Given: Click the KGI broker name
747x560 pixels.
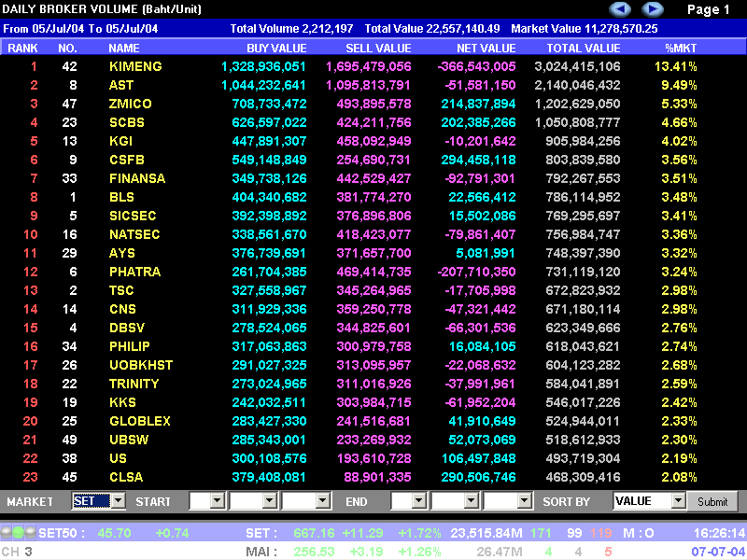Looking at the screenshot, I should pyautogui.click(x=121, y=141).
